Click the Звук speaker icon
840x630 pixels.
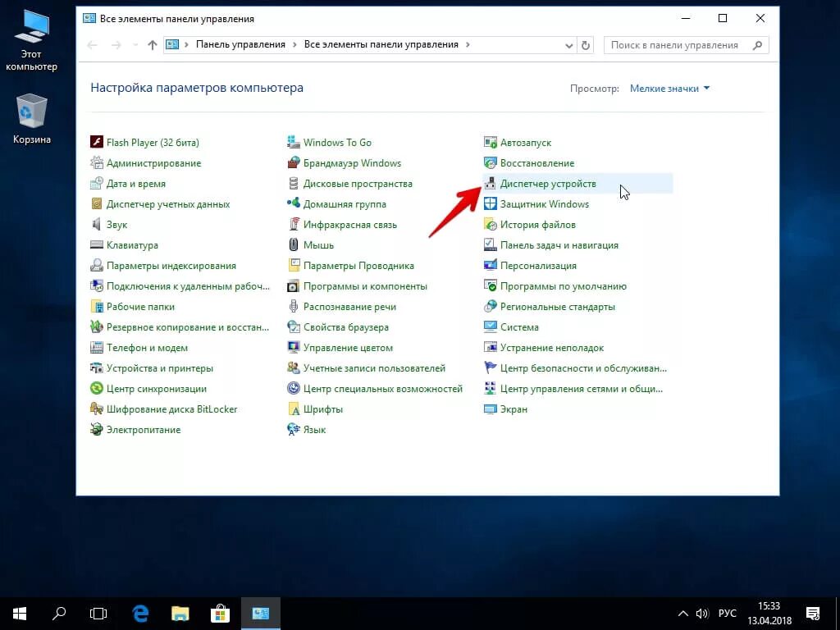97,225
